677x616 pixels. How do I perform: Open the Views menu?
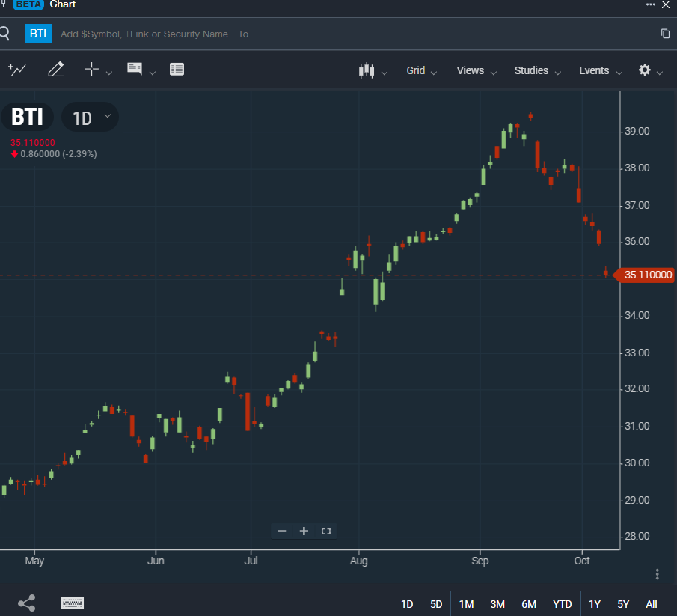point(477,70)
